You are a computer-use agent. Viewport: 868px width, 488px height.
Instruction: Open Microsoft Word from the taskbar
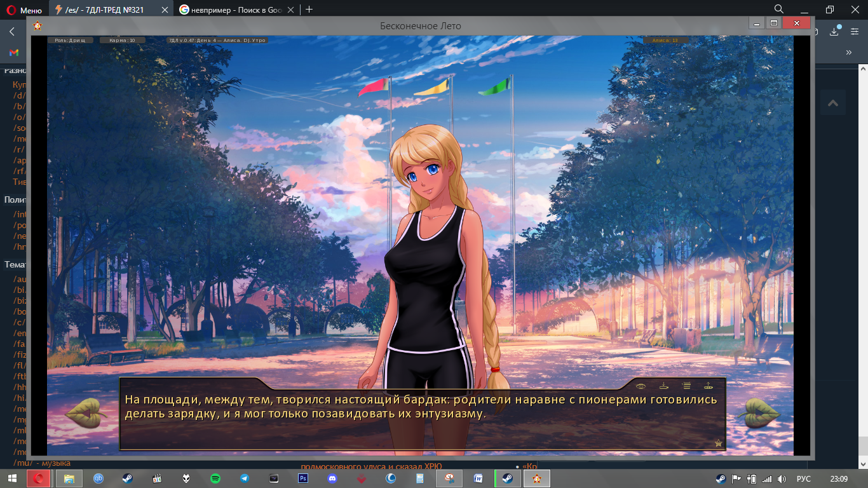(478, 478)
